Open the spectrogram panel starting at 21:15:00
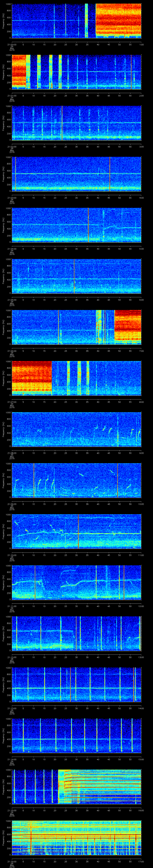The width and height of the screenshot is (153, 868). click(x=77, y=786)
